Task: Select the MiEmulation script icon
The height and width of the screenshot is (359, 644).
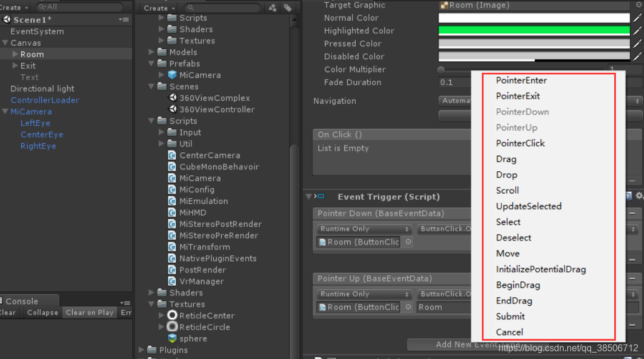Action: pyautogui.click(x=172, y=202)
